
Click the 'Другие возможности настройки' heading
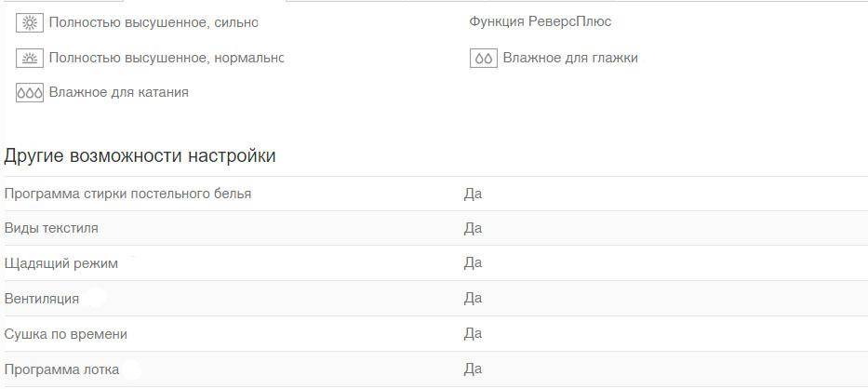pos(140,156)
